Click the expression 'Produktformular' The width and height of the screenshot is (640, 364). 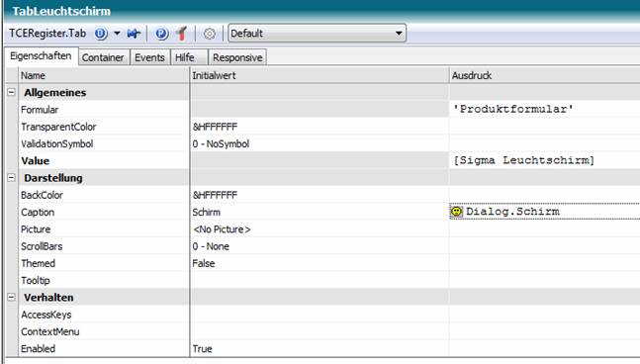513,109
